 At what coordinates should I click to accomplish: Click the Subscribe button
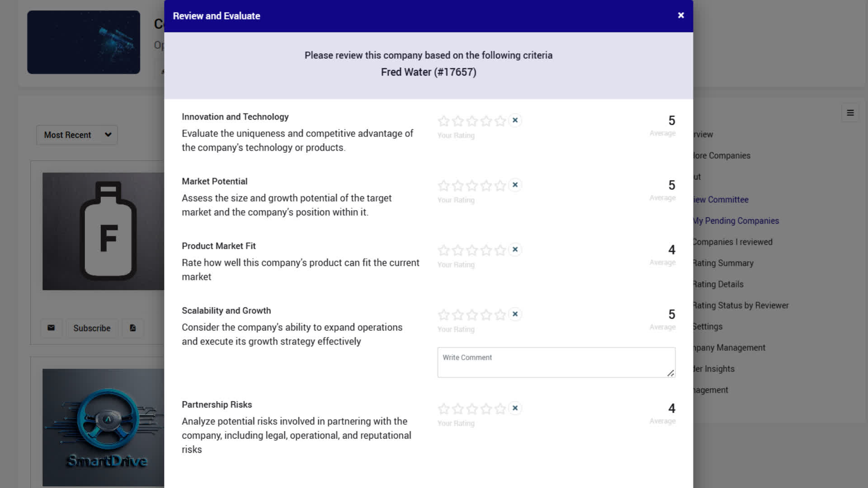[x=92, y=328]
